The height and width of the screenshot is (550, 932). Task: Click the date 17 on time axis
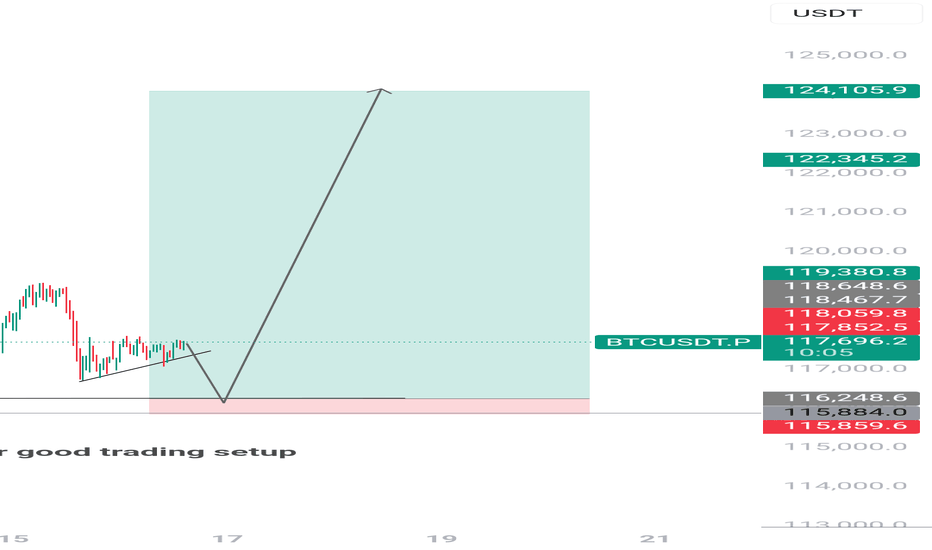(x=228, y=539)
